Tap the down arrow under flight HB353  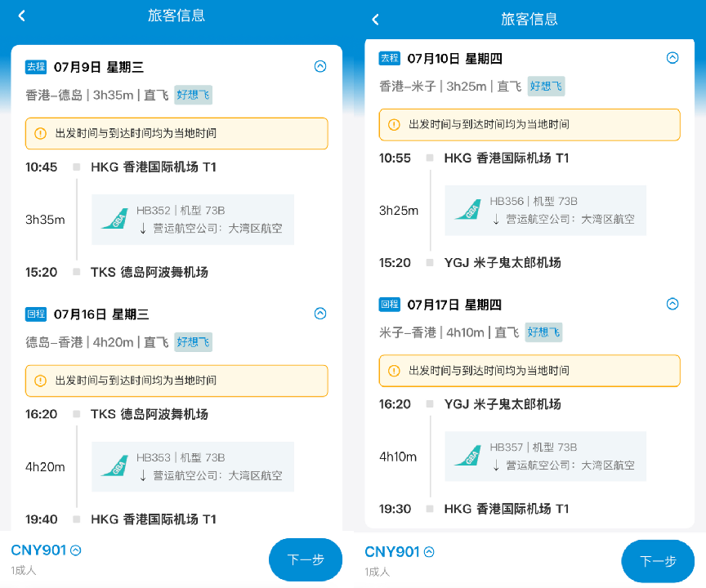point(143,475)
